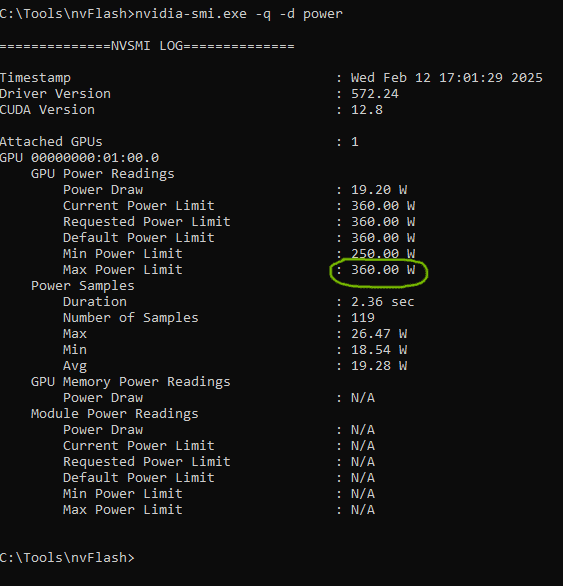Click 360.00 W value in GPU Current Power Limit row

click(x=383, y=206)
